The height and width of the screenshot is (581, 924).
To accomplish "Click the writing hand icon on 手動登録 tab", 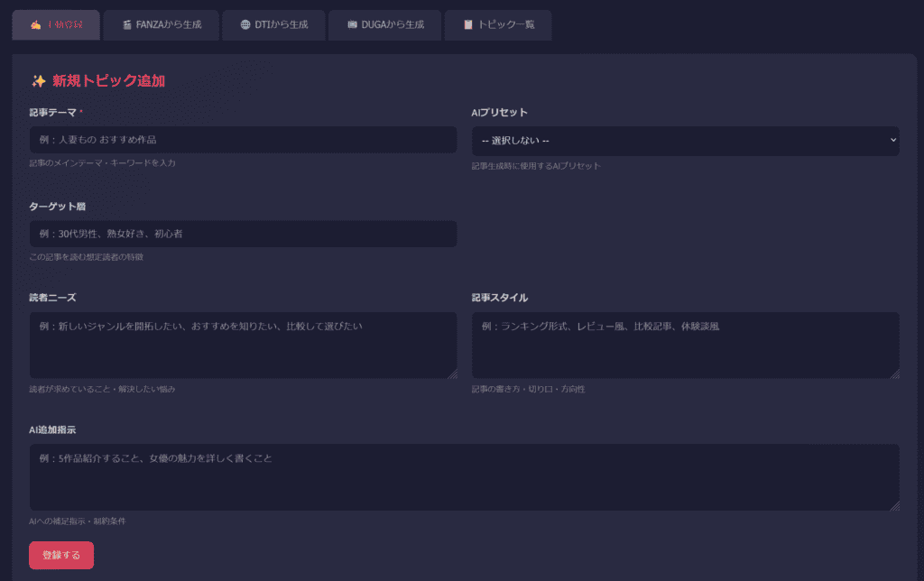I will [35, 25].
